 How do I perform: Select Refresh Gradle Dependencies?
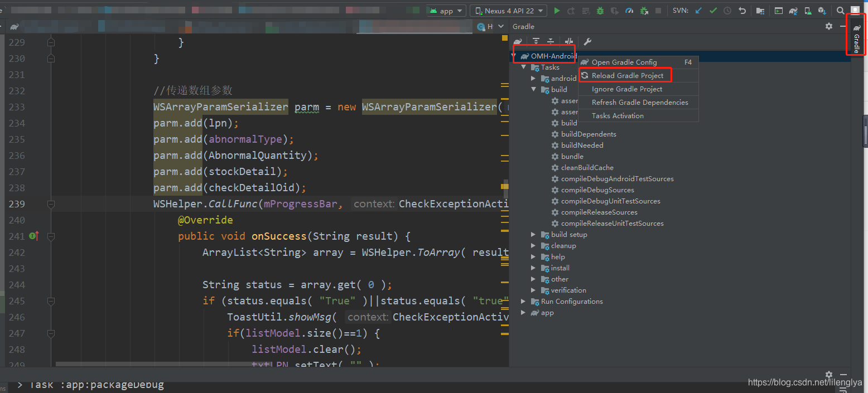click(638, 103)
